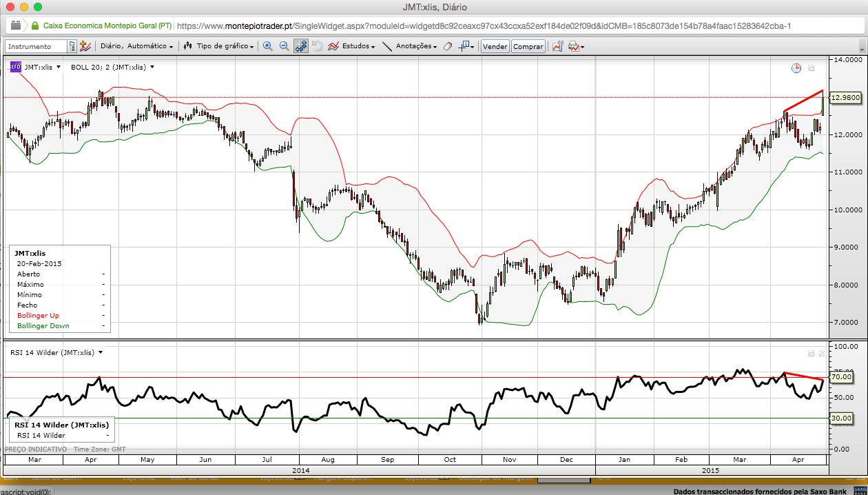This screenshot has height=495, width=868.
Task: Click the Instrumento input field
Action: click(37, 46)
